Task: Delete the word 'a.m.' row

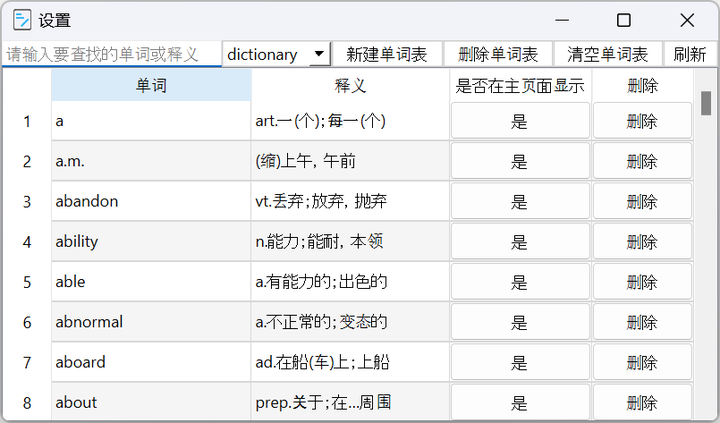Action: (x=641, y=161)
